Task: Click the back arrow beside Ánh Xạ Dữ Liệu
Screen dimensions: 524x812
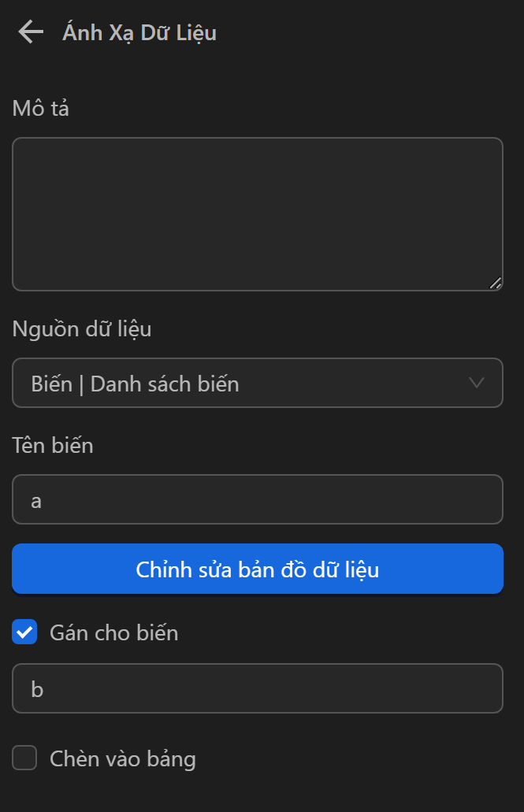Action: (x=29, y=32)
